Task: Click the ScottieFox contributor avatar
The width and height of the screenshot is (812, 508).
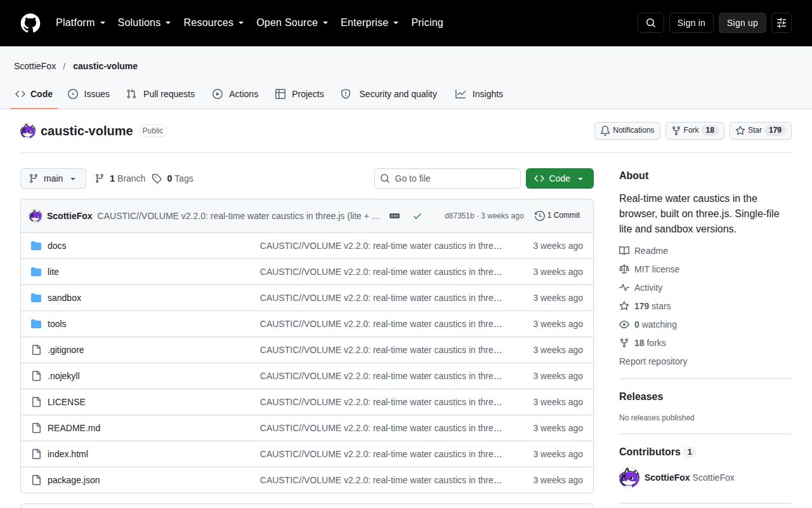Action: click(x=629, y=478)
